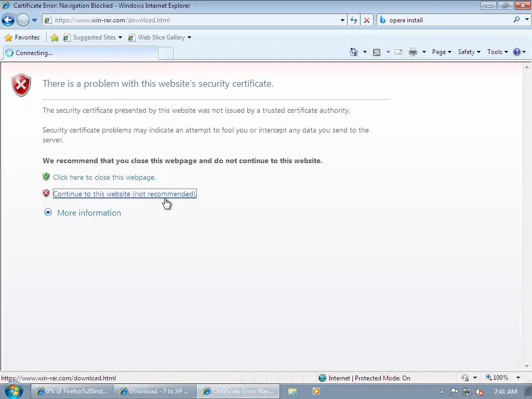Open a new blank tab
The width and height of the screenshot is (532, 399).
tap(166, 54)
